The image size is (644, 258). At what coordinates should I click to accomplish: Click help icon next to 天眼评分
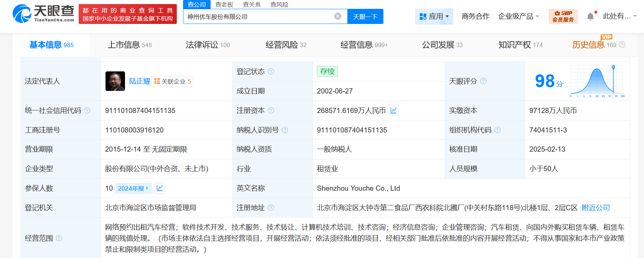pyautogui.click(x=483, y=81)
